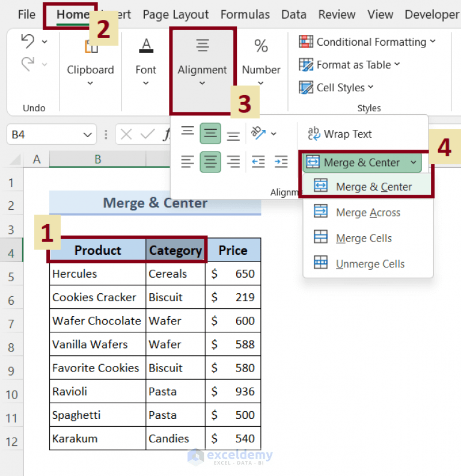The height and width of the screenshot is (476, 461).
Task: Open the Merge & Center dropdown arrow
Action: pos(414,162)
